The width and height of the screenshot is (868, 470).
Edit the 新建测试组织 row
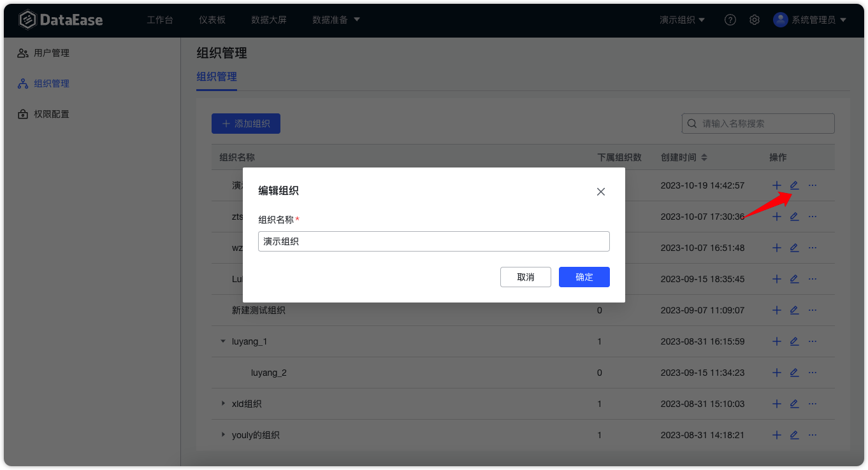(794, 310)
